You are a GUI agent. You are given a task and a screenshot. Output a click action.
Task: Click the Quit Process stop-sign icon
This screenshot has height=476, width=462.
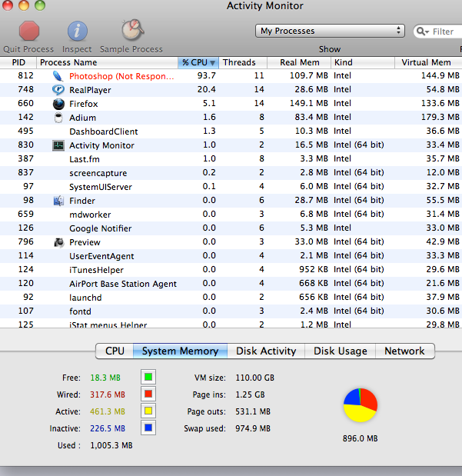pyautogui.click(x=29, y=31)
